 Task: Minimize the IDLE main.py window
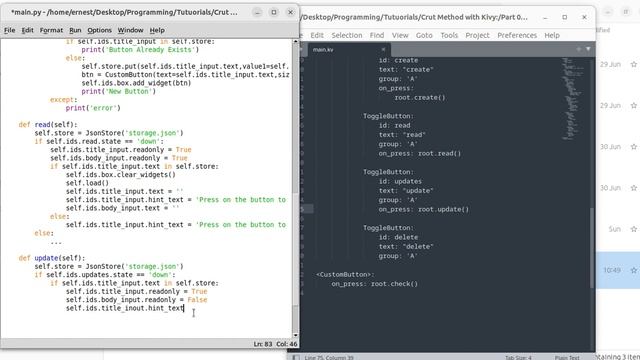click(257, 12)
